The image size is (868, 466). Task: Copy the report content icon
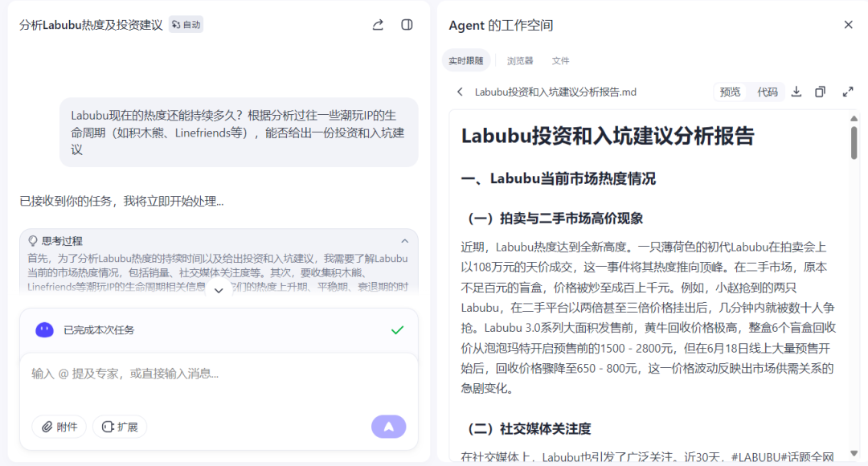pos(821,92)
